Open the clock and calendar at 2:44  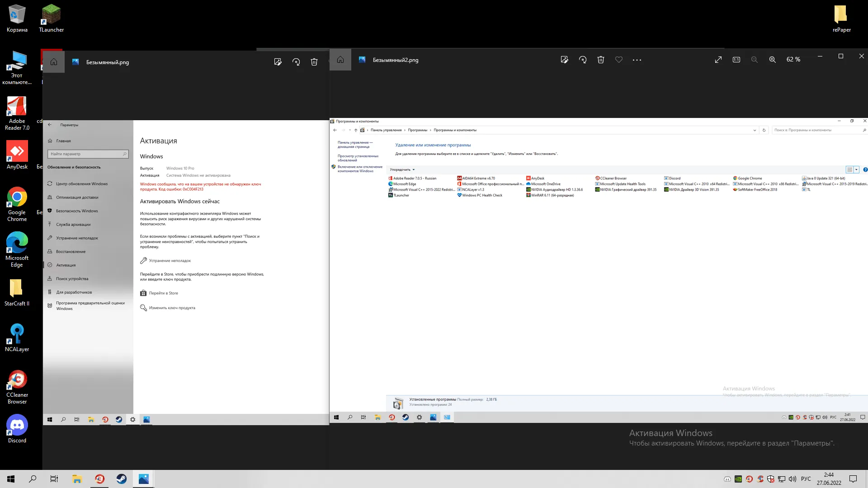829,479
